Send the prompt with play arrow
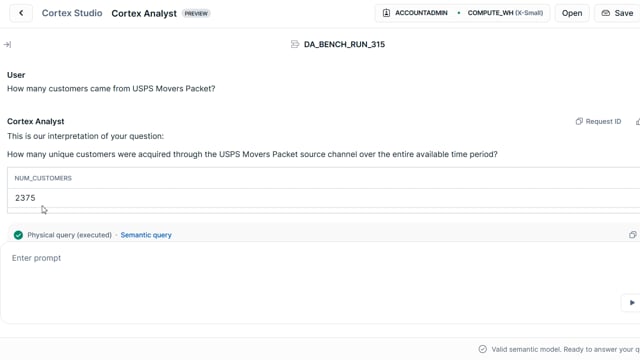This screenshot has width=640, height=360. click(631, 302)
